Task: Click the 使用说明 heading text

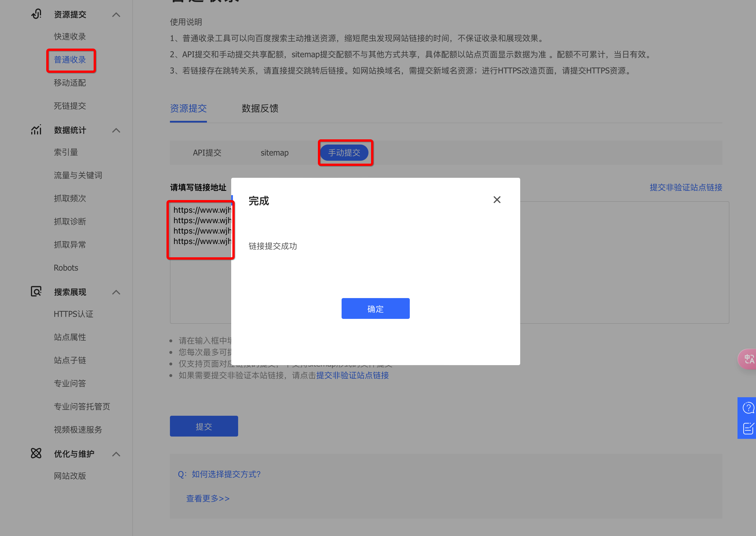Action: point(186,22)
